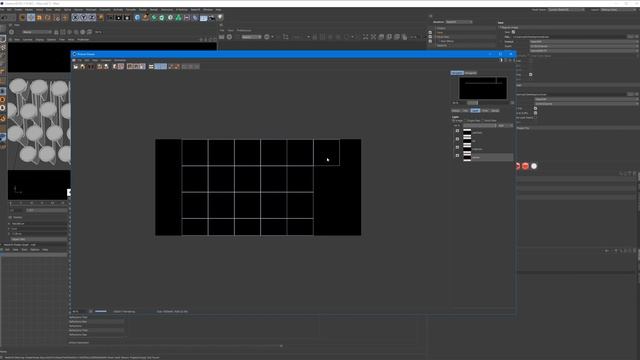Select the Rotate tool in main toolbar
Screen dimensions: 640x360
tap(48, 18)
